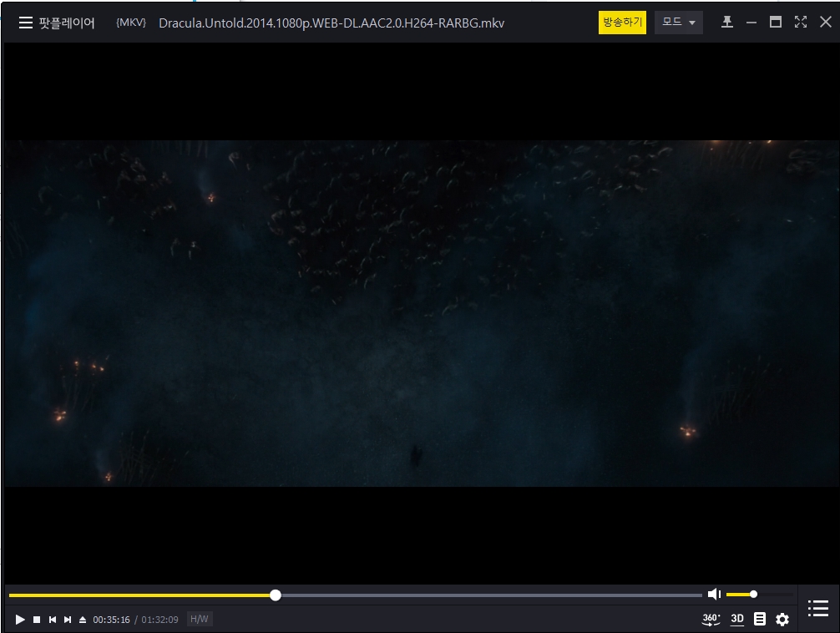The image size is (840, 633).
Task: Start playback with the play button
Action: click(x=20, y=620)
